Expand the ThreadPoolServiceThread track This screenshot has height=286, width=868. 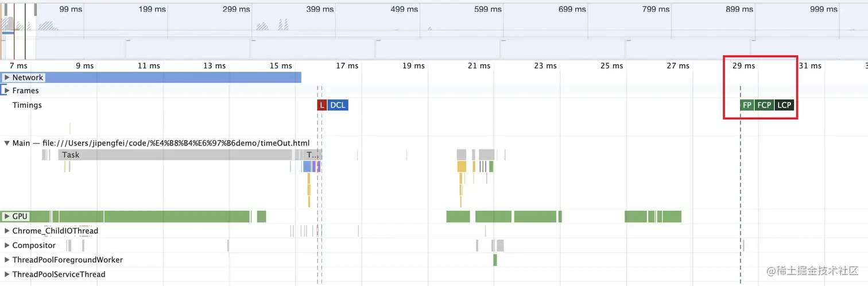pyautogui.click(x=7, y=274)
